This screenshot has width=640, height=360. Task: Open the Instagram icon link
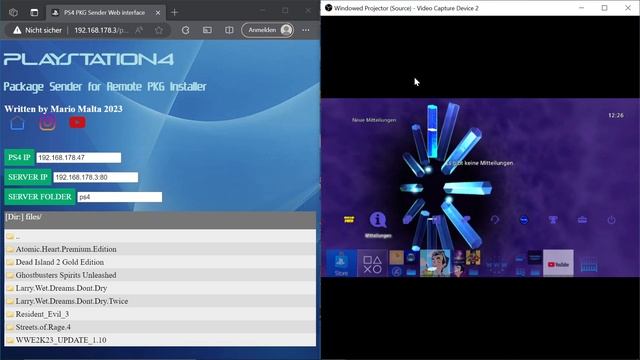[x=47, y=123]
